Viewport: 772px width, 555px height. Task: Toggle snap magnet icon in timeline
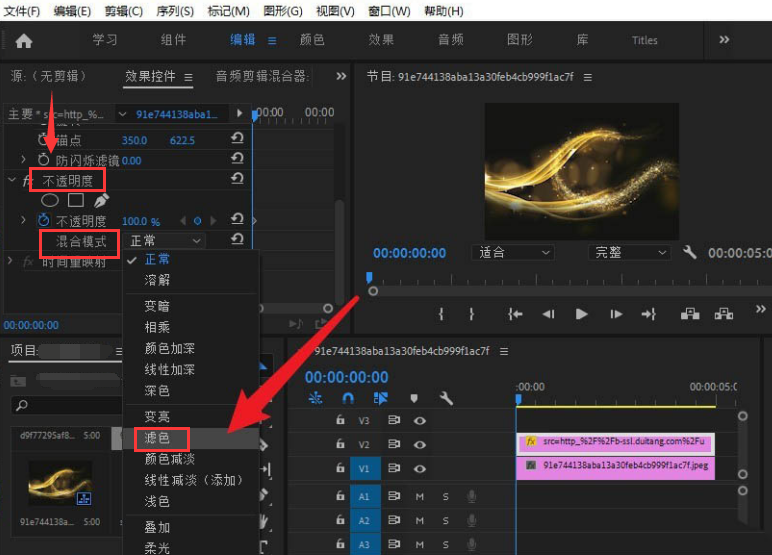point(347,398)
